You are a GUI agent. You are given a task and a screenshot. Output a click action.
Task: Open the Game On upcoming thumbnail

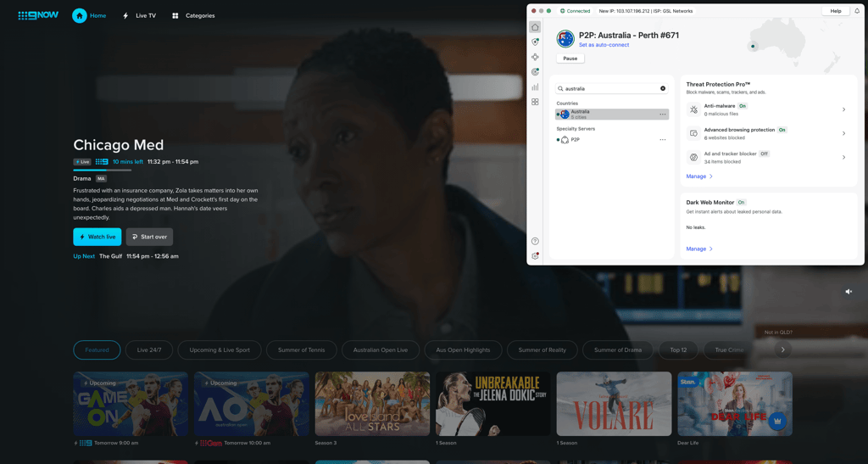click(x=131, y=404)
